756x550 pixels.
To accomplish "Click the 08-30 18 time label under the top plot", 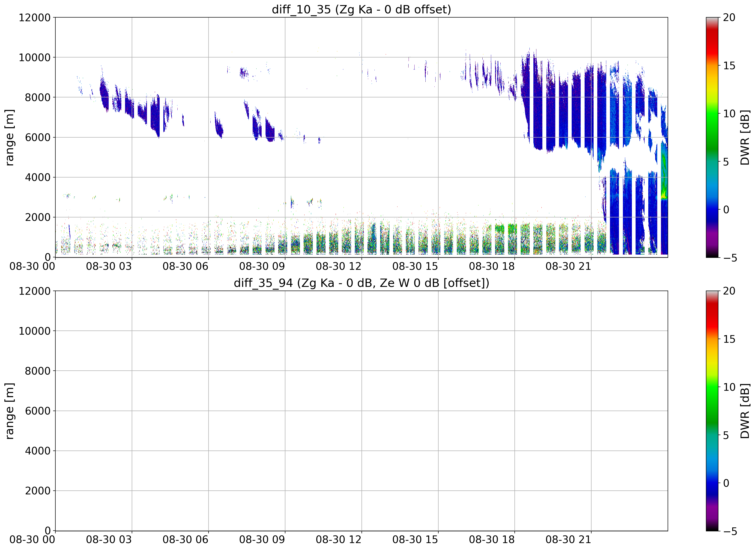I will [x=492, y=267].
